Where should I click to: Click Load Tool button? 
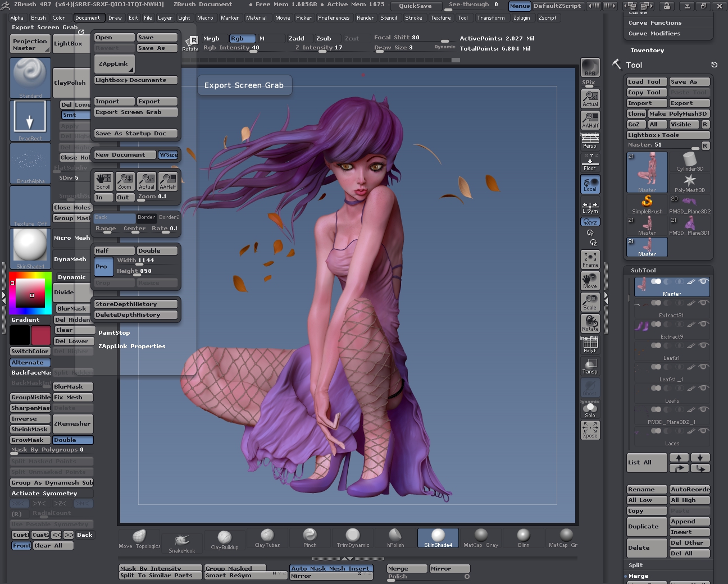coord(647,82)
